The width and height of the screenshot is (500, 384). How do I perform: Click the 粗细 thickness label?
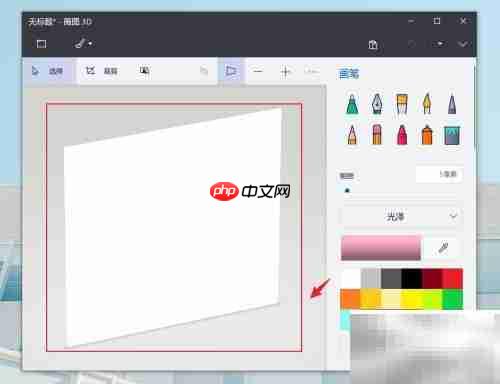click(x=347, y=176)
